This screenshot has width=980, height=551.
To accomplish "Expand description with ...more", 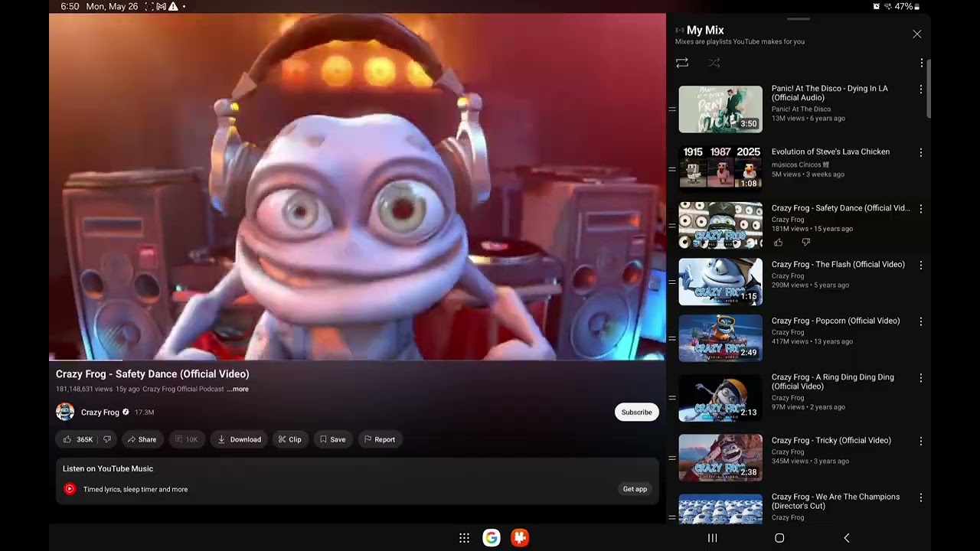I will (x=237, y=389).
